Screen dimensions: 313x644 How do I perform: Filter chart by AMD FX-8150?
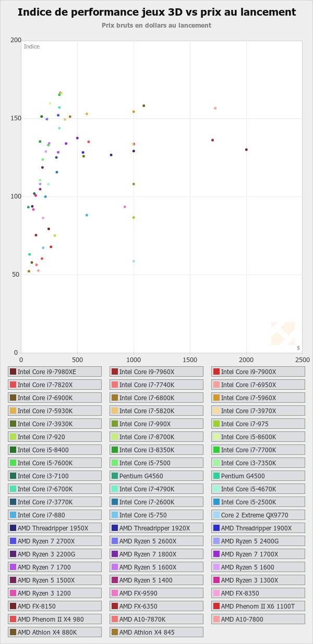tap(55, 606)
